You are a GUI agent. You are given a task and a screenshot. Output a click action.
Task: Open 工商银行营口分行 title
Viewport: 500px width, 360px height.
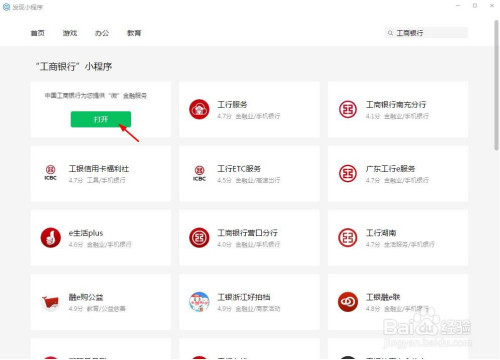point(247,233)
